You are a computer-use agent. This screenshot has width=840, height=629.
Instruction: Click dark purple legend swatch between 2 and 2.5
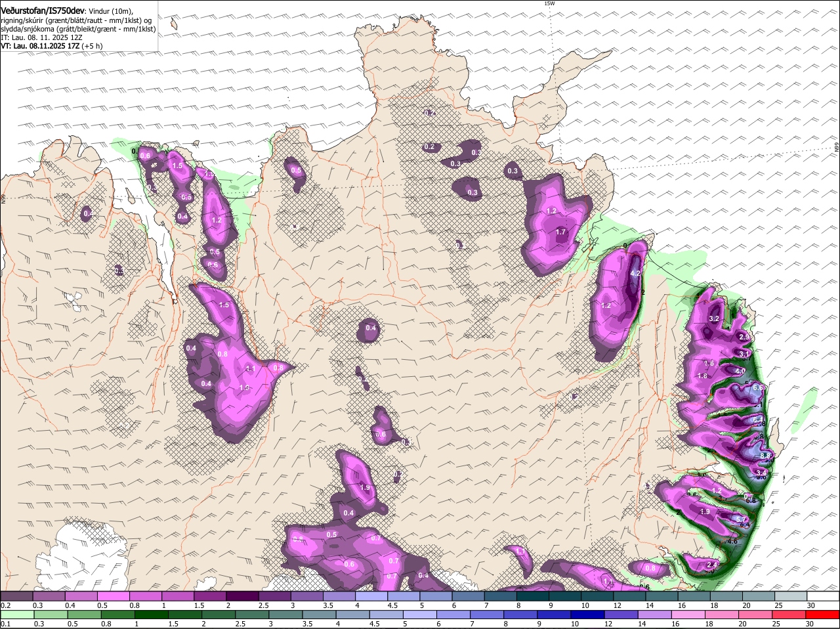click(242, 596)
